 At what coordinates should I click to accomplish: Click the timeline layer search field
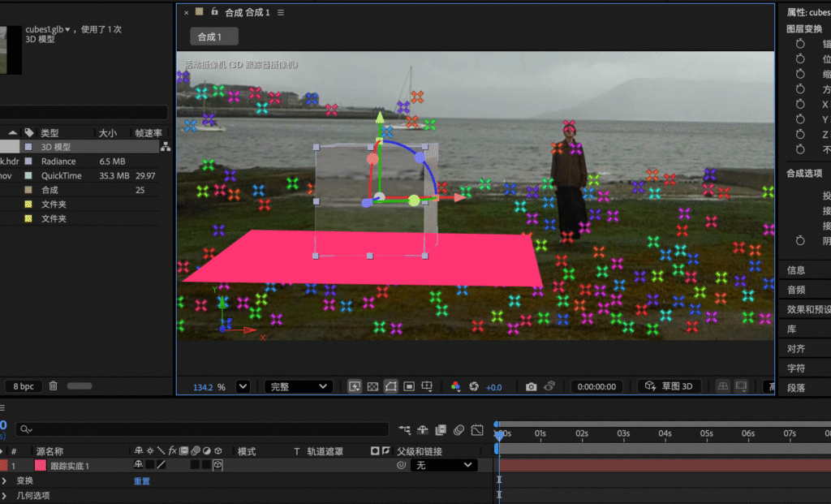(x=203, y=429)
